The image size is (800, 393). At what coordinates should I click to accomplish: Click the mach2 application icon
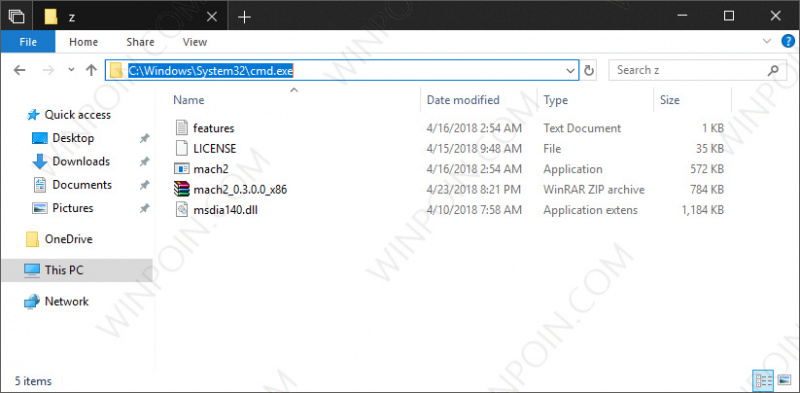182,169
